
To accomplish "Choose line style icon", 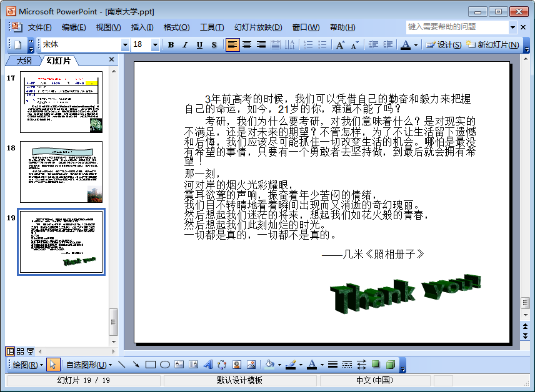I will 333,365.
